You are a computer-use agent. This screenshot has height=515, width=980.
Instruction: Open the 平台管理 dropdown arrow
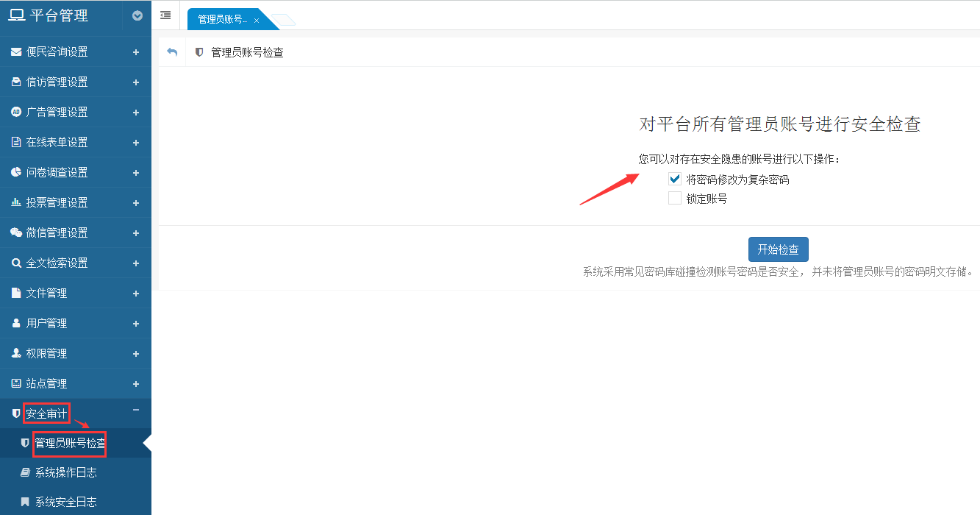point(137,15)
